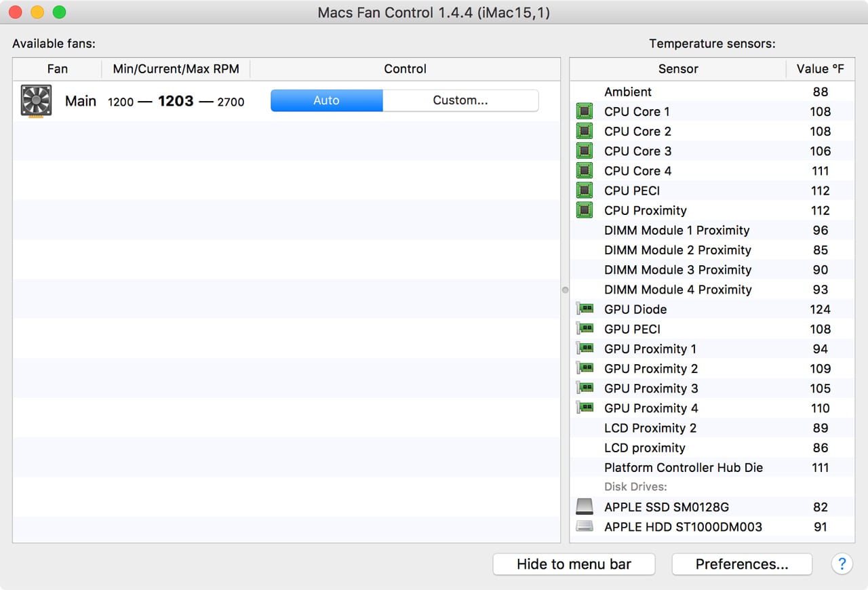Image resolution: width=868 pixels, height=590 pixels.
Task: Click the Value °F column header
Action: click(821, 69)
